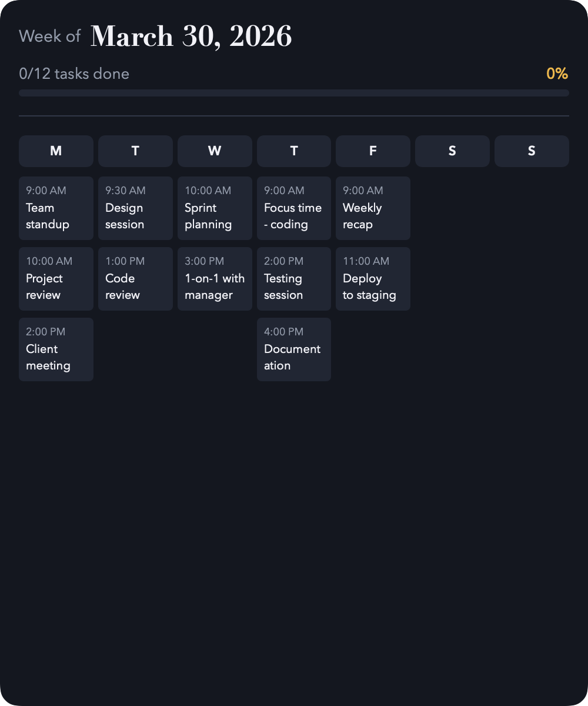Select the Monday column header
Viewport: 588px width, 706px height.
pyautogui.click(x=56, y=151)
